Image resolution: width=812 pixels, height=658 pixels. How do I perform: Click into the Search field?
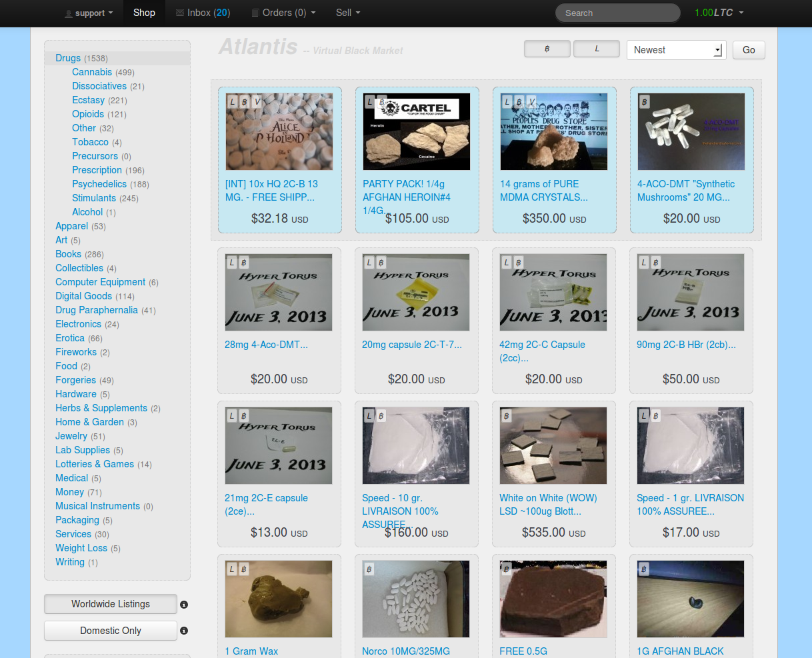click(617, 13)
